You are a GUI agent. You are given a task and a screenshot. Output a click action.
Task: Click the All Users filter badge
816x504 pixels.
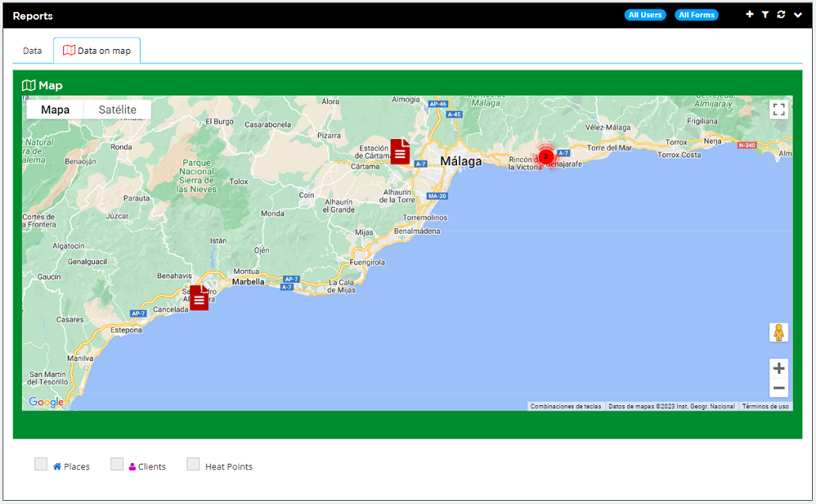click(x=644, y=15)
